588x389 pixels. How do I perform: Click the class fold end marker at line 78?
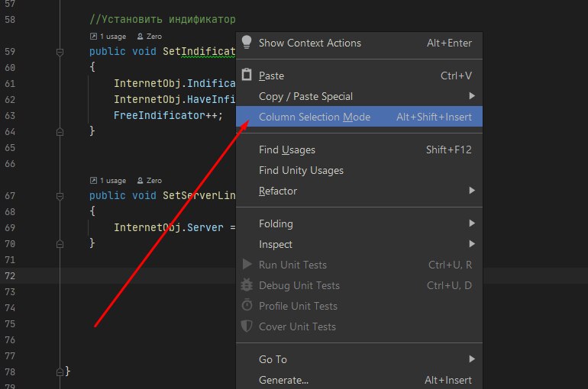coord(60,371)
